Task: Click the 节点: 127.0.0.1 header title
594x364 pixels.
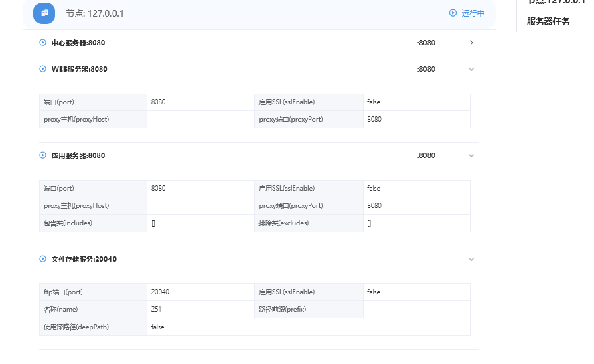Action: point(94,13)
